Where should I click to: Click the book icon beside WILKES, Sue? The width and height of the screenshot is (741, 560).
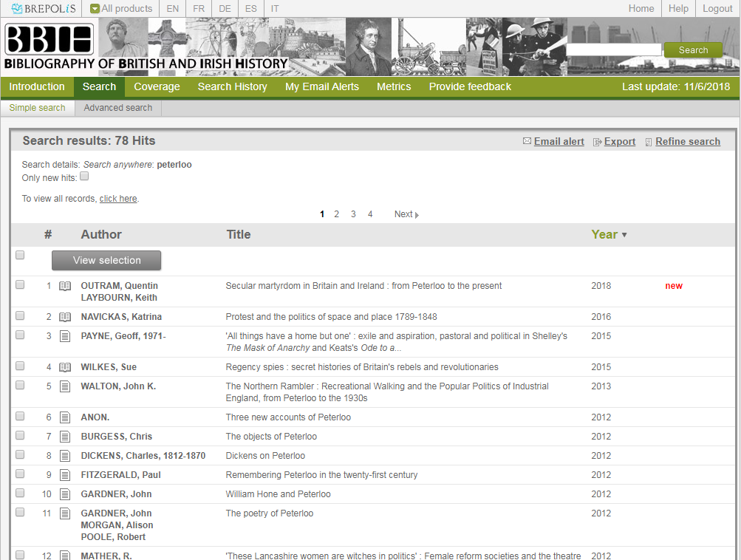(x=65, y=367)
